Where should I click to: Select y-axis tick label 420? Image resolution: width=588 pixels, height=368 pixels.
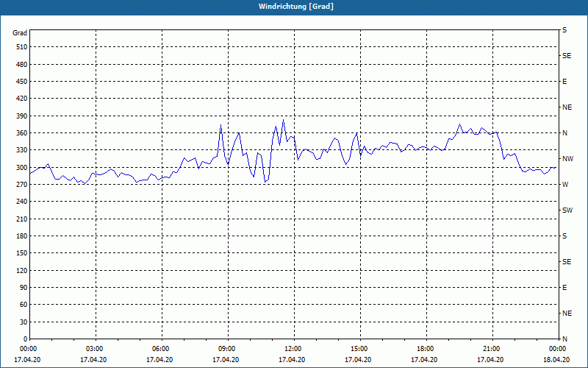(x=22, y=99)
